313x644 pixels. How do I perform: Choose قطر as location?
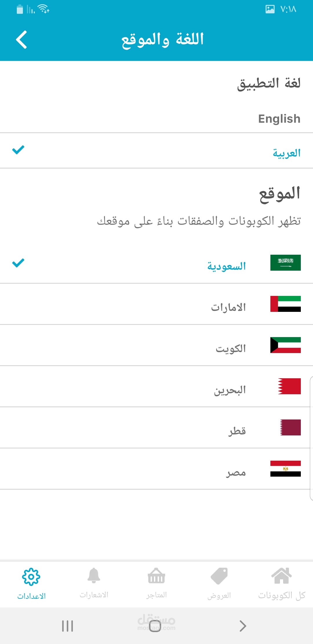pos(237,431)
